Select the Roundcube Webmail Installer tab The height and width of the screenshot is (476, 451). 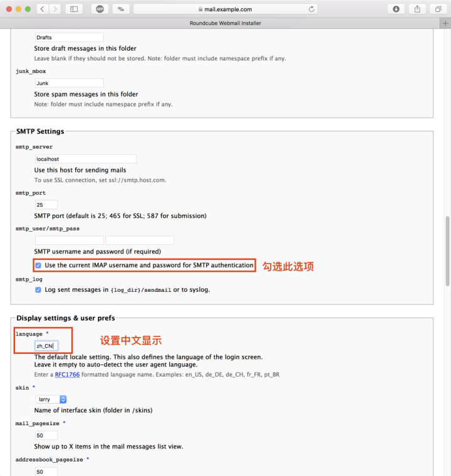(225, 23)
